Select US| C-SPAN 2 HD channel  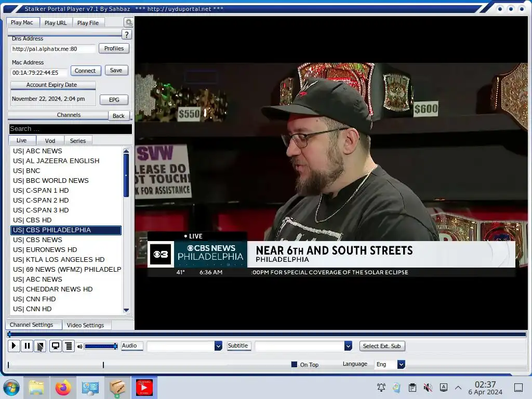pos(66,200)
